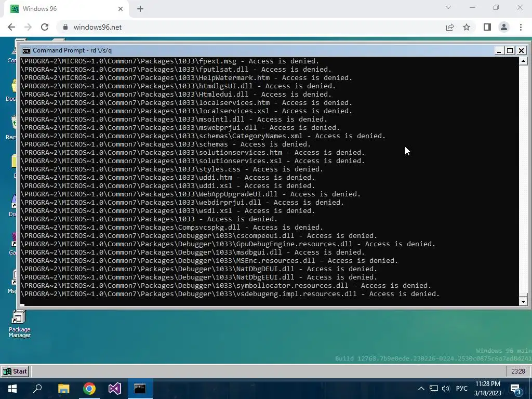Click the Compsvcspkg.dll output line

tap(172, 228)
